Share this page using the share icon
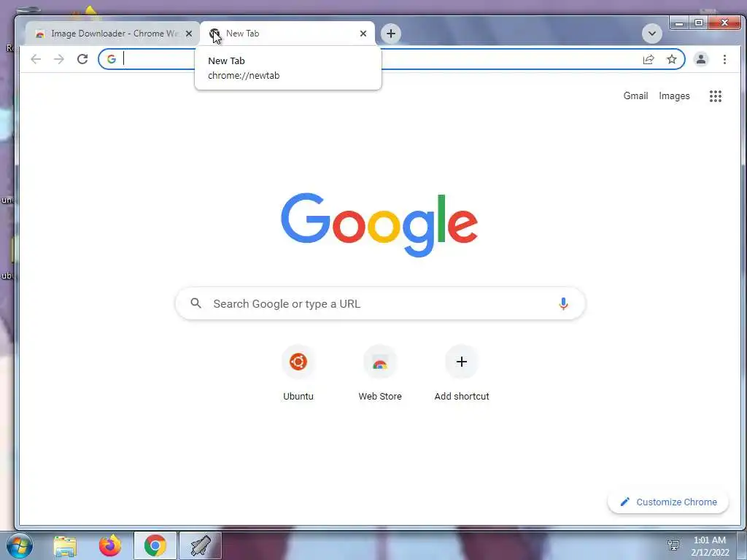 coord(649,59)
